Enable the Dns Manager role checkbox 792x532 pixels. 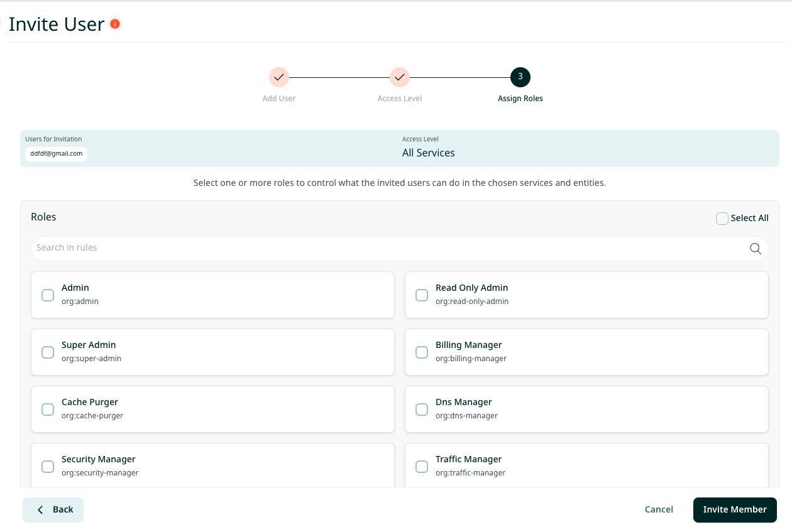(x=422, y=410)
